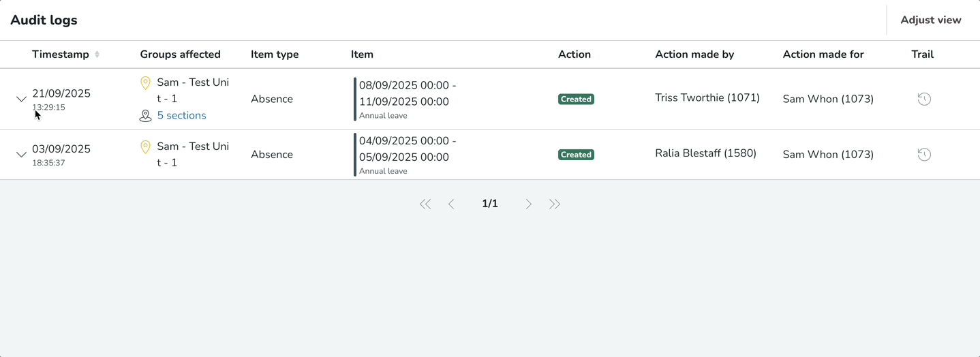
Task: Expand the 03/09/2025 log row
Action: click(x=21, y=155)
